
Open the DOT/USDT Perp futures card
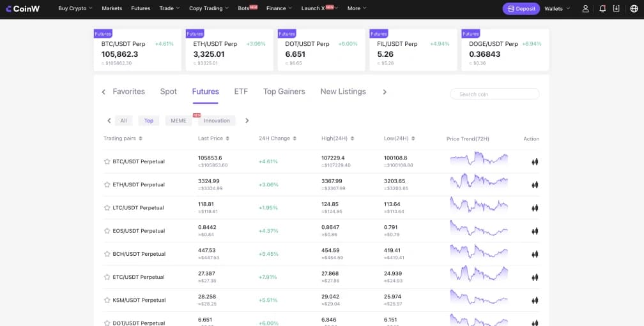(321, 50)
